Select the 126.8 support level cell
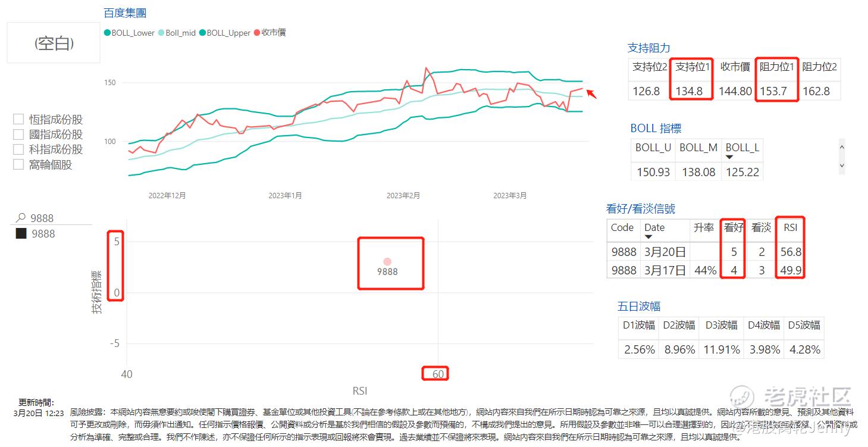This screenshot has width=868, height=447. 647,91
